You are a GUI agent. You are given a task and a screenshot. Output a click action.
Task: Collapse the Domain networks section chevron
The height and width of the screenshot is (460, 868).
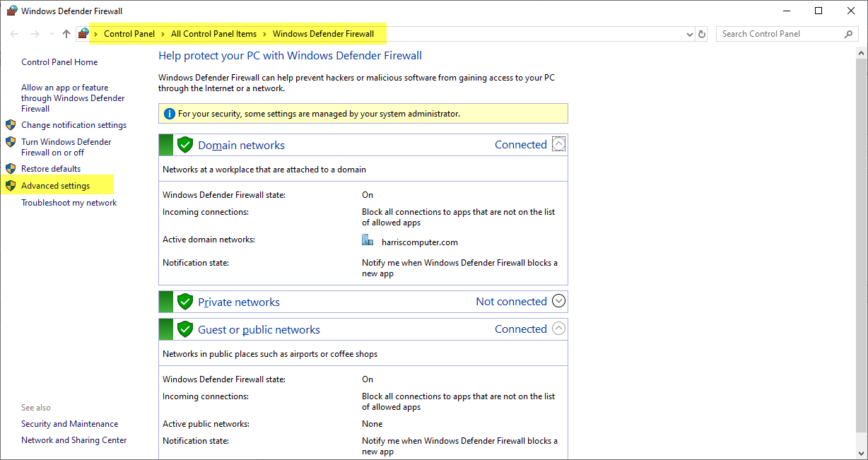tap(558, 144)
